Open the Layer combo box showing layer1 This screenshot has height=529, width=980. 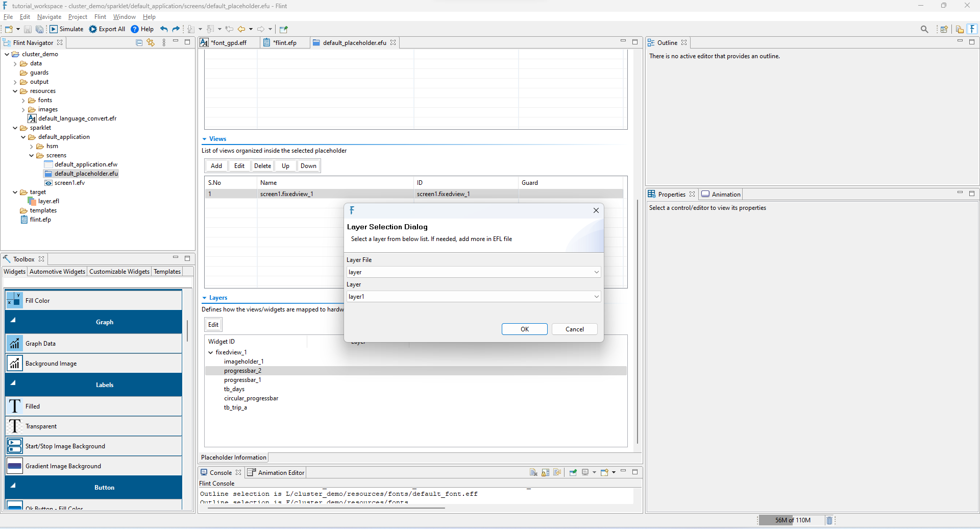click(474, 297)
